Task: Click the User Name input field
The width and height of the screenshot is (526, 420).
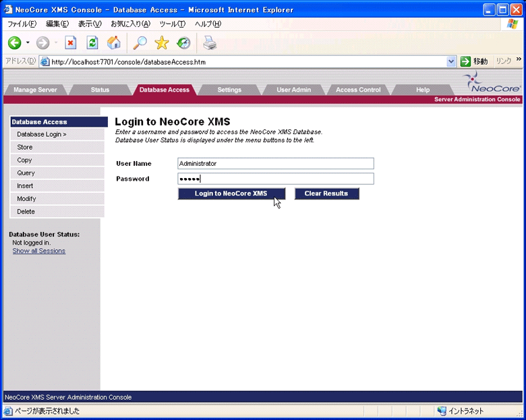Action: 275,163
